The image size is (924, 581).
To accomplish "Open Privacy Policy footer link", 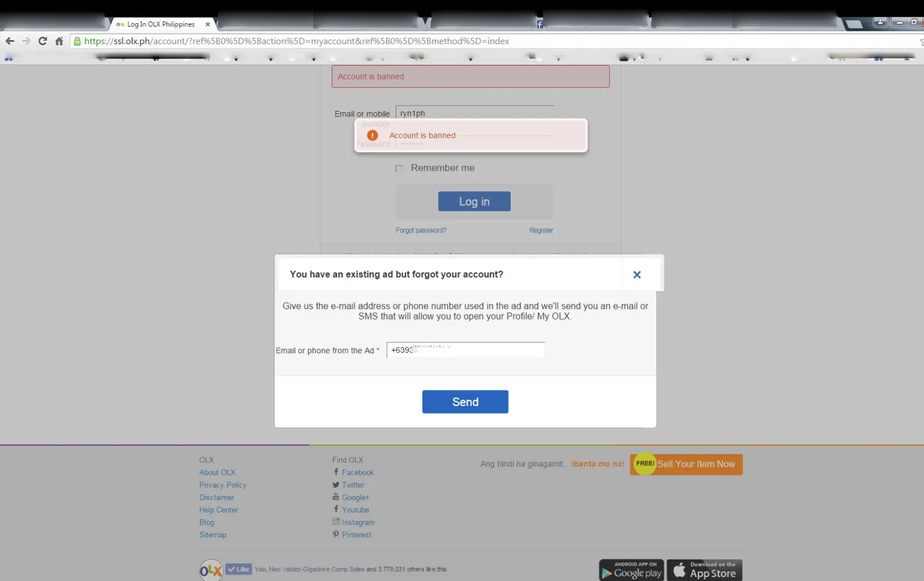I will click(223, 485).
